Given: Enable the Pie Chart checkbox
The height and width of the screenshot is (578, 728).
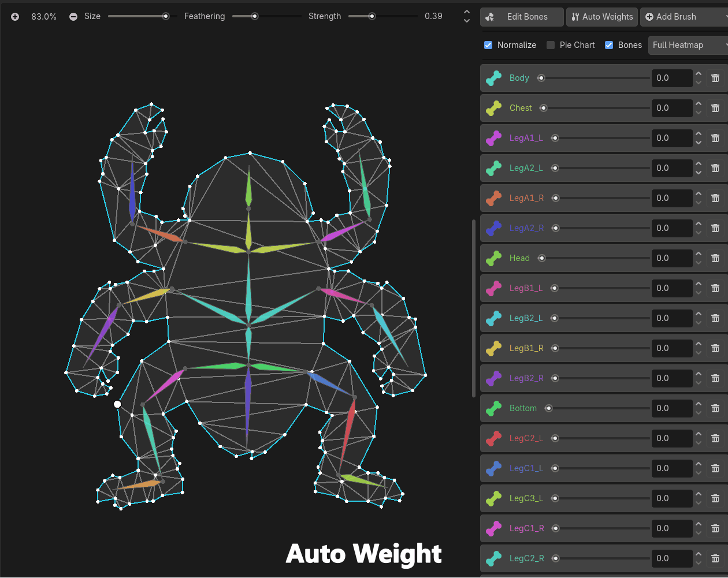Looking at the screenshot, I should click(551, 45).
